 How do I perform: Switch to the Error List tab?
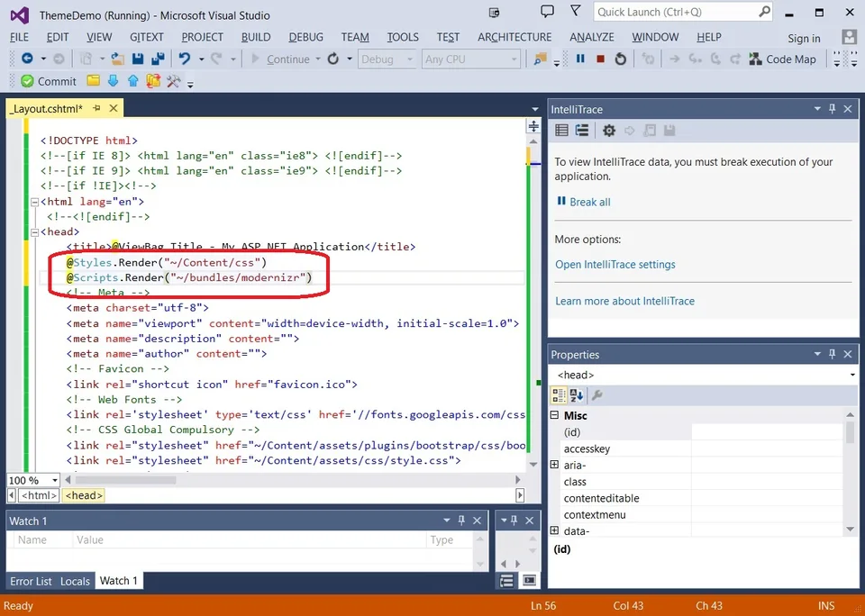point(31,581)
